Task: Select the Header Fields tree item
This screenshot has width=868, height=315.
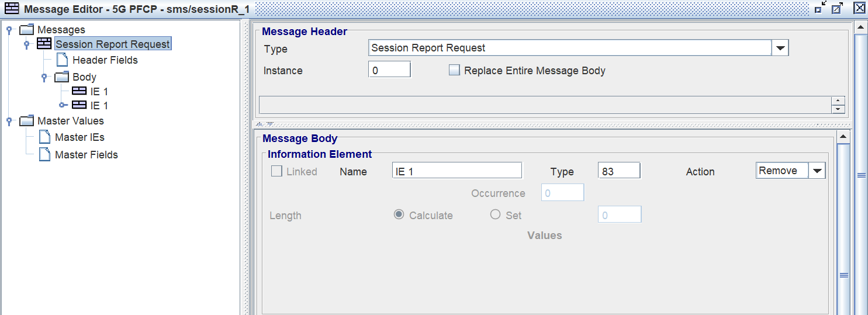Action: click(105, 60)
